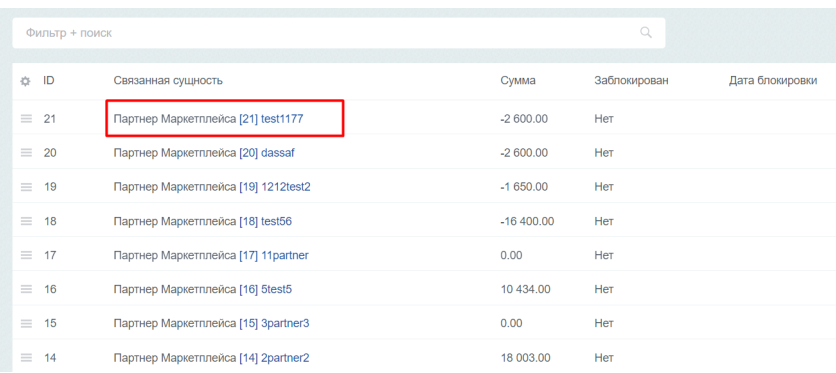Click Нет in the test1177 row
Image resolution: width=836 pixels, height=373 pixels.
(604, 119)
